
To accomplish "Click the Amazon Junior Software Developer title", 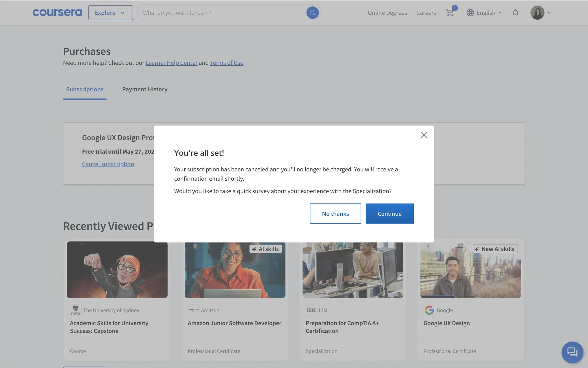I will tap(235, 323).
